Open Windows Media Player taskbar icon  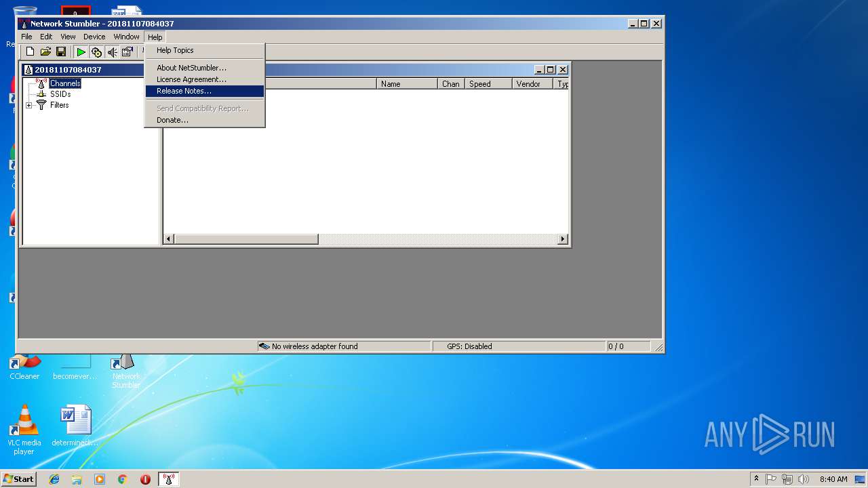coord(100,479)
